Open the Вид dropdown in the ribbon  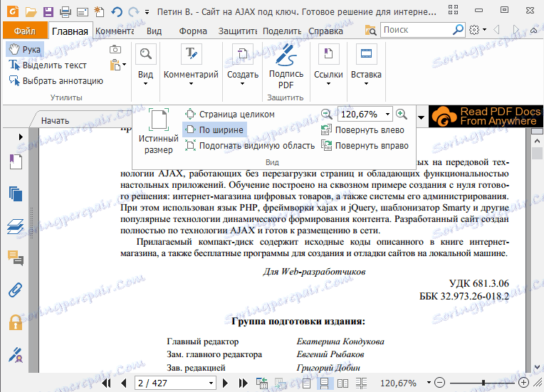coord(145,65)
